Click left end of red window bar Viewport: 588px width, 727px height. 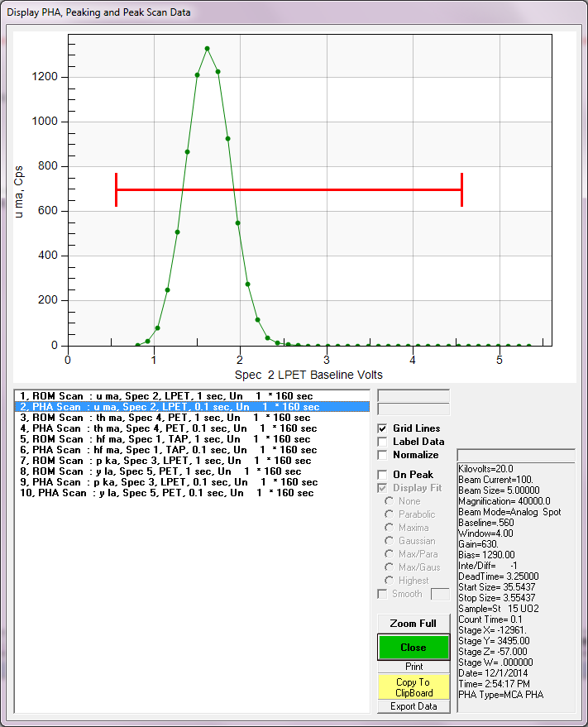pyautogui.click(x=117, y=189)
